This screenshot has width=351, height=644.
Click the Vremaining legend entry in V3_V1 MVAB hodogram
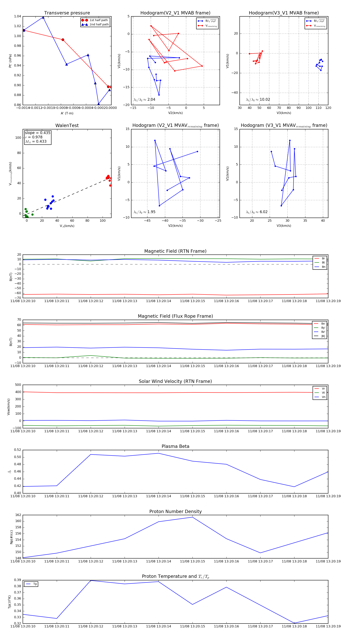316,26
